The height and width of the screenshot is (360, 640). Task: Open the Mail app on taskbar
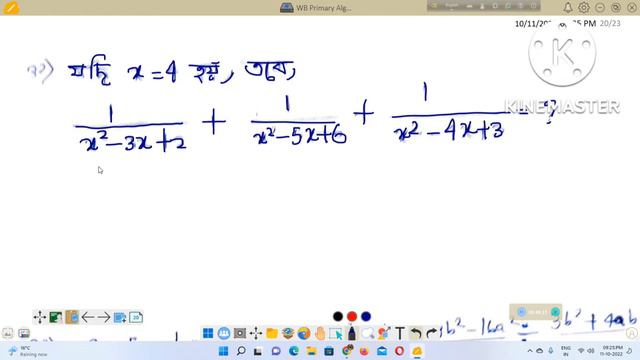coord(382,351)
